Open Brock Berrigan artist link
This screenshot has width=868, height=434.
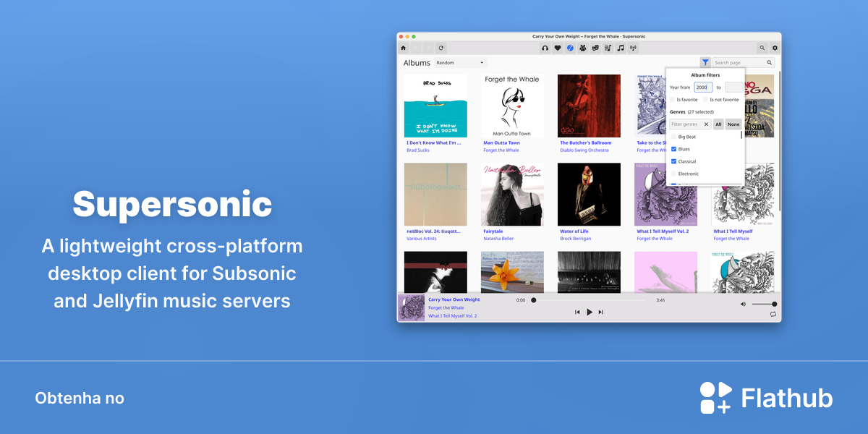(576, 239)
